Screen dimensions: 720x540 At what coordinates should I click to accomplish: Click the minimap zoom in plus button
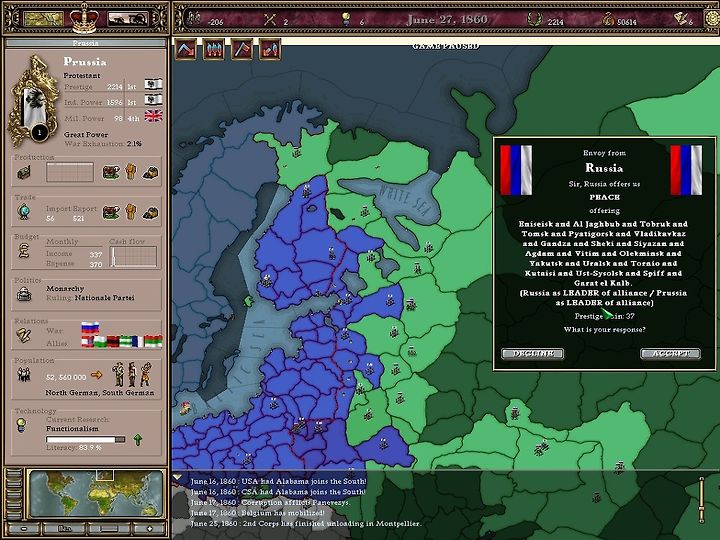(148, 529)
